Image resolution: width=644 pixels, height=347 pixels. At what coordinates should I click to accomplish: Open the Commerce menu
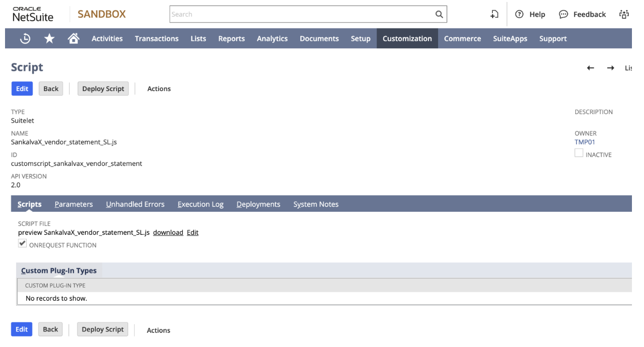tap(463, 39)
